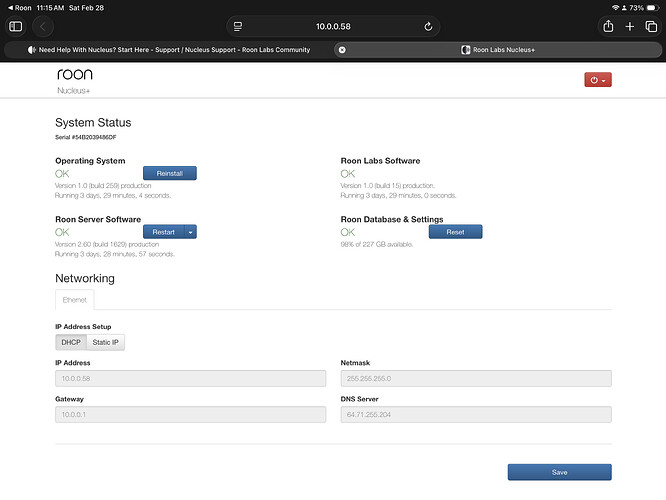Close the Roon Labs Nucleus+ tab

coord(342,49)
